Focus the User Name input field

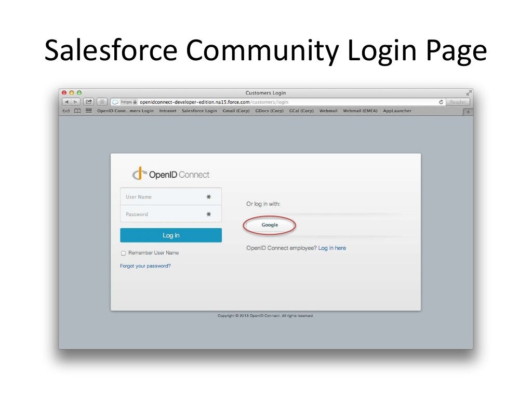pos(171,197)
